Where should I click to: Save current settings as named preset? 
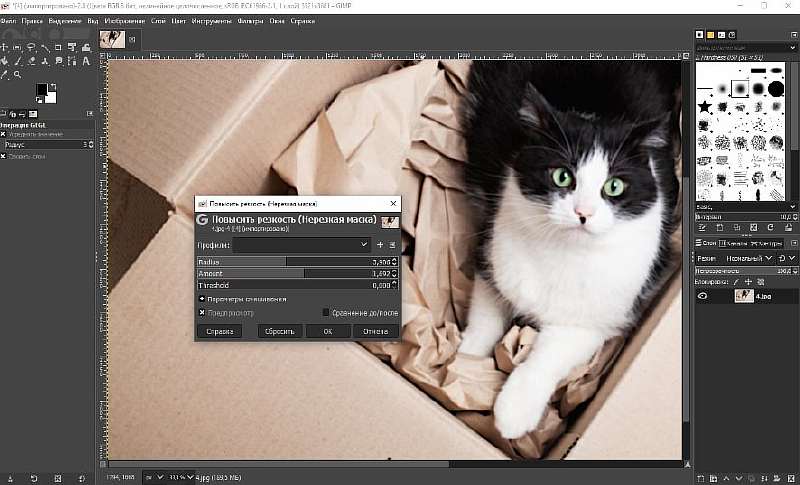(380, 245)
